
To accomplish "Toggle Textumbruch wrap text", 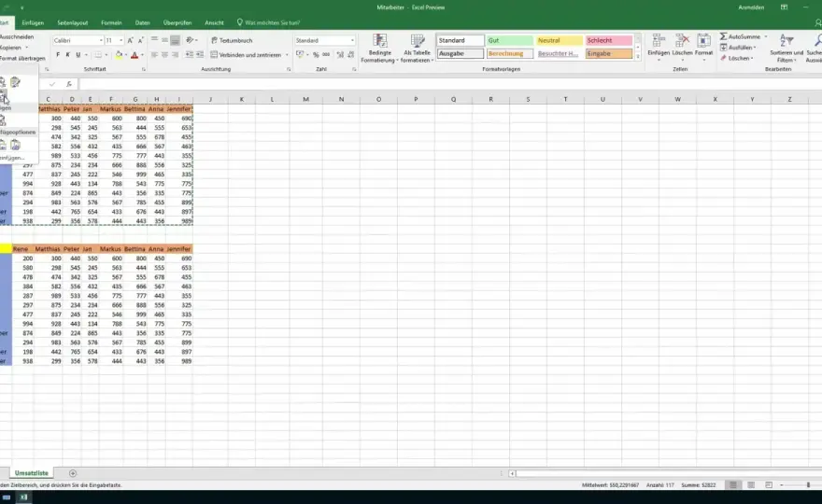I will coord(232,40).
